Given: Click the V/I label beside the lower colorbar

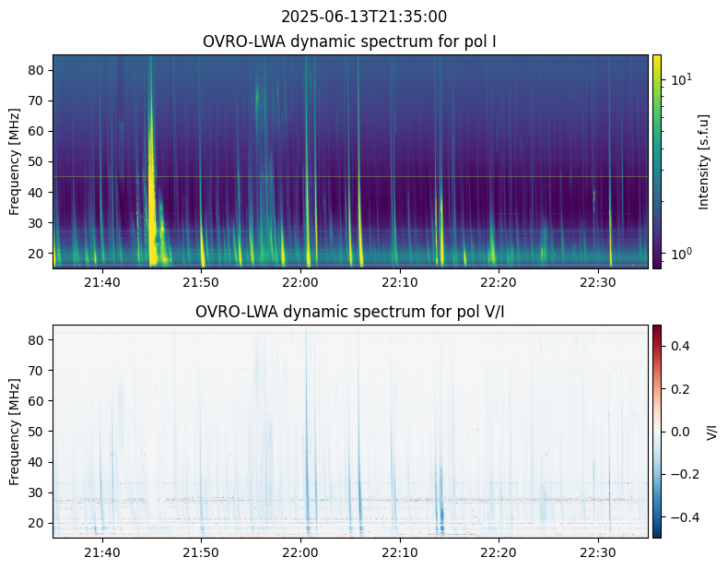Looking at the screenshot, I should tap(710, 431).
